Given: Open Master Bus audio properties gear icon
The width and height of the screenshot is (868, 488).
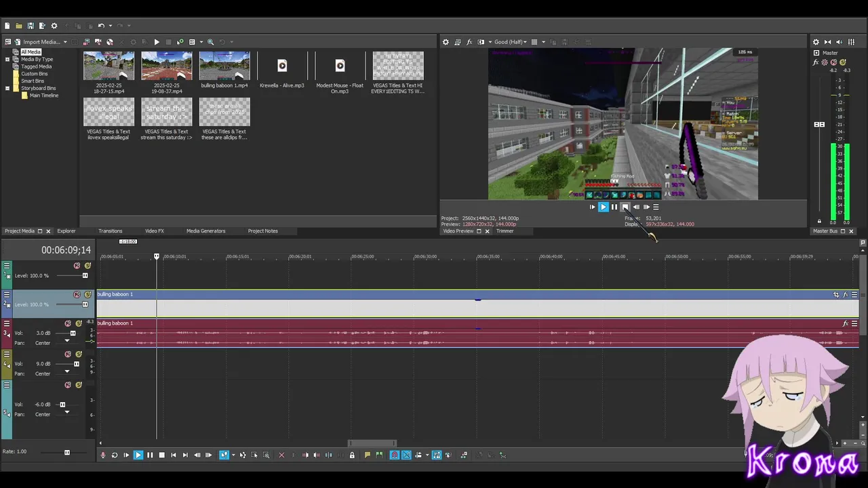Looking at the screenshot, I should pos(816,42).
